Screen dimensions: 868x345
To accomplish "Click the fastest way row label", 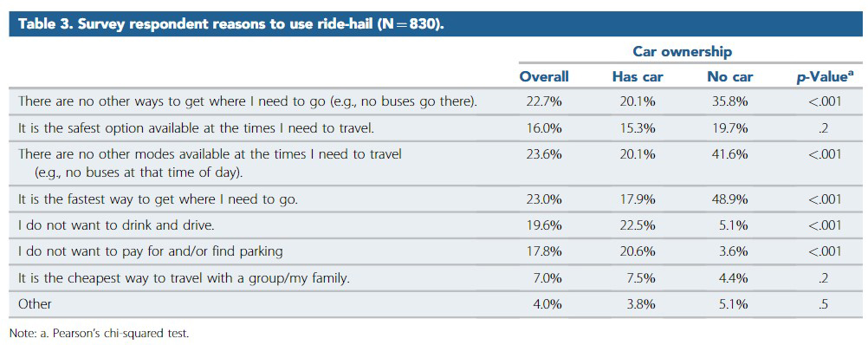I will pos(158,199).
